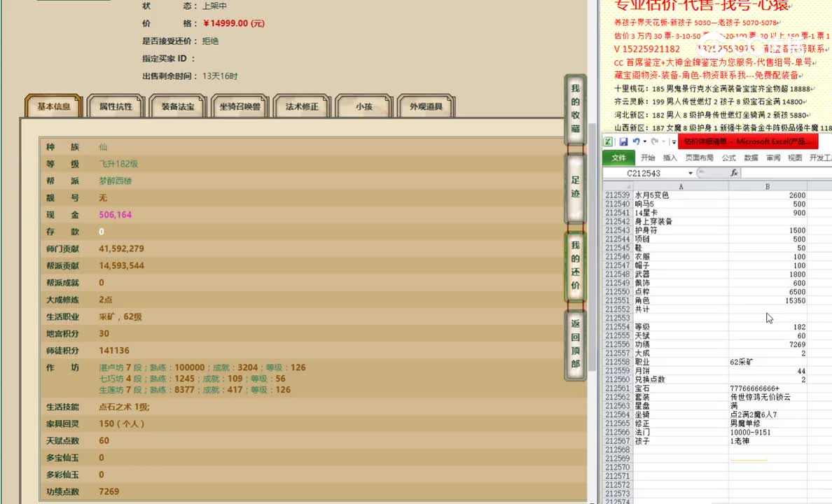Click the Excel application icon in title bar
The width and height of the screenshot is (832, 504).
[x=608, y=141]
